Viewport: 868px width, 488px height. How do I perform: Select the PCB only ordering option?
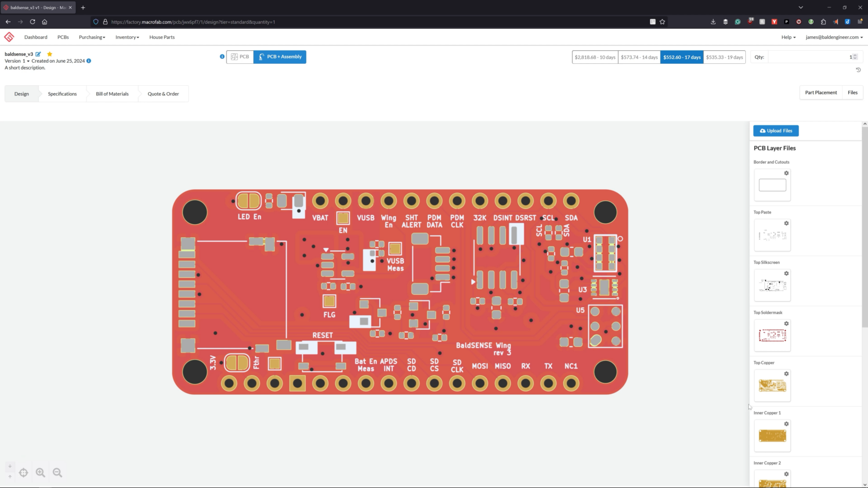(240, 56)
